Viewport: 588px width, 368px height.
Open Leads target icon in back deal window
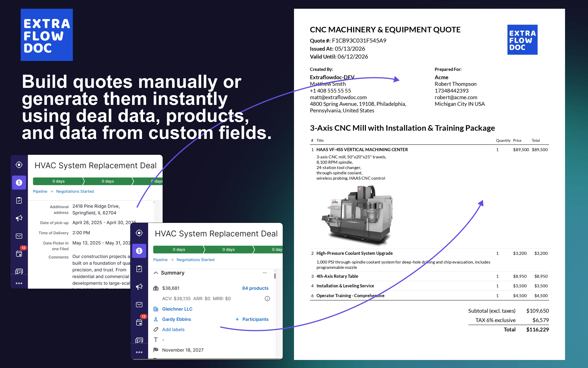coord(19,165)
